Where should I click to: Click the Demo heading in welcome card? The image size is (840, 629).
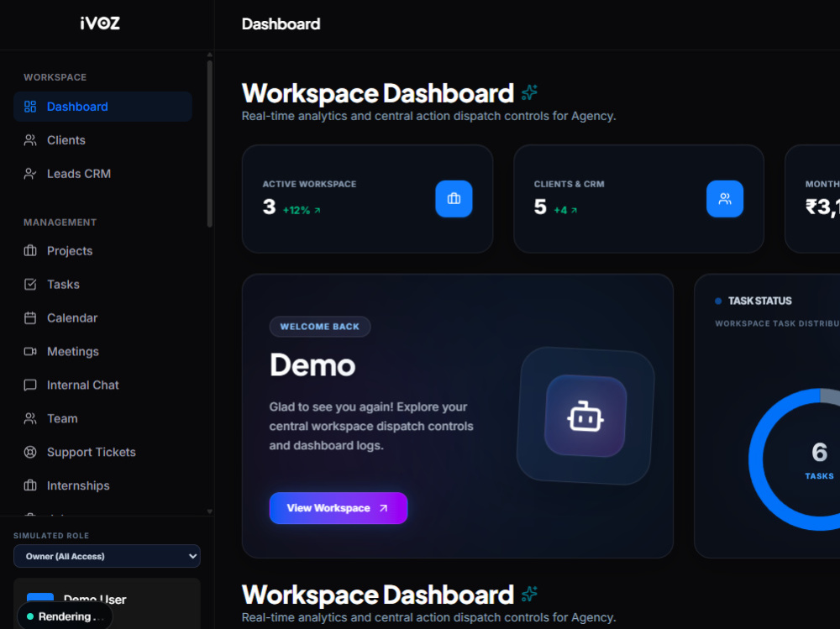[312, 365]
